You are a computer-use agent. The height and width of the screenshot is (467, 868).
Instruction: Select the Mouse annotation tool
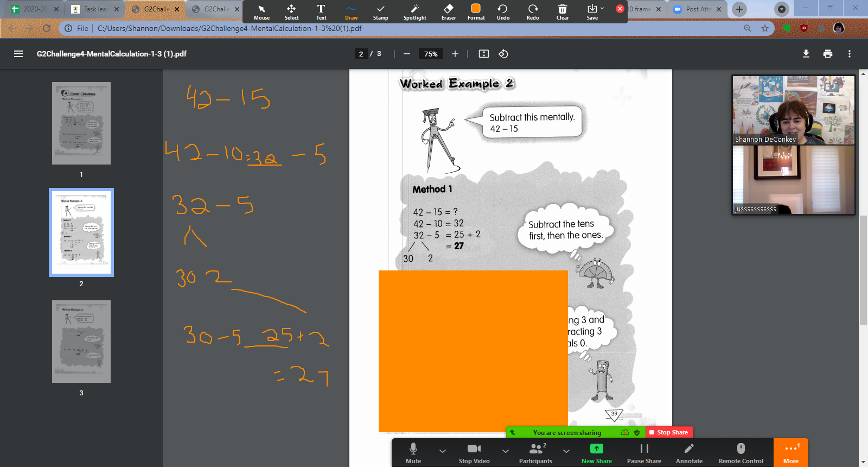tap(261, 12)
